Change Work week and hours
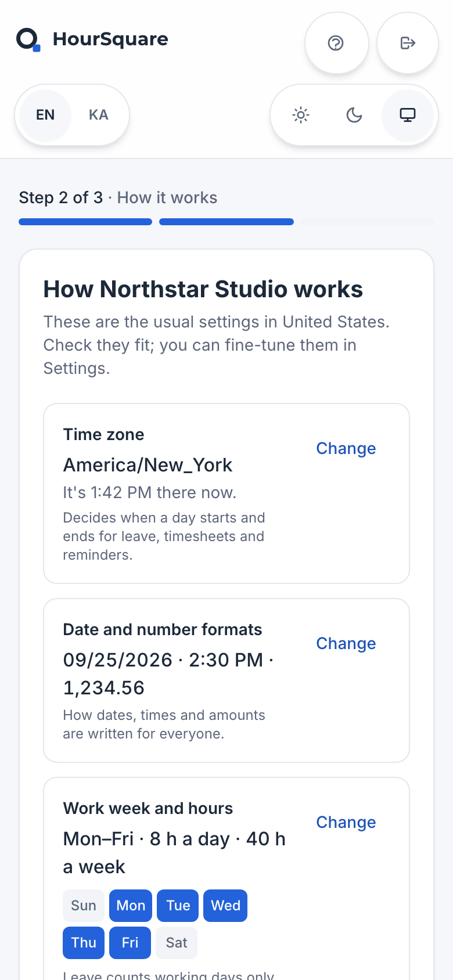This screenshot has width=453, height=980. (346, 822)
